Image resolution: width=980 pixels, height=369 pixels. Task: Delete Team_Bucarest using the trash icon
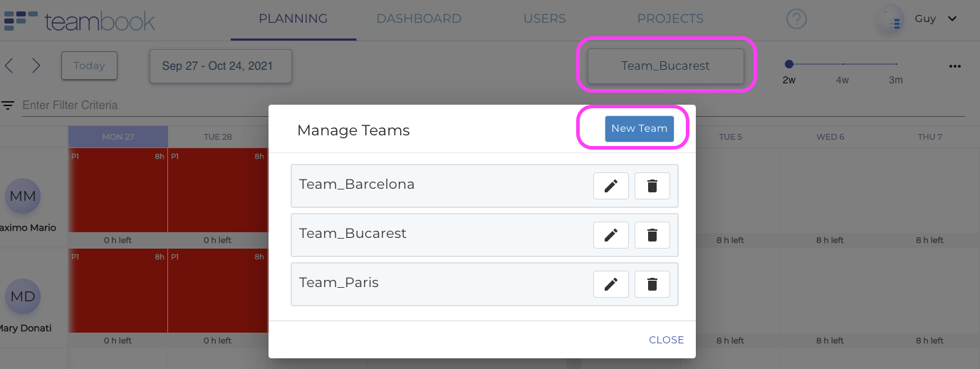click(652, 235)
